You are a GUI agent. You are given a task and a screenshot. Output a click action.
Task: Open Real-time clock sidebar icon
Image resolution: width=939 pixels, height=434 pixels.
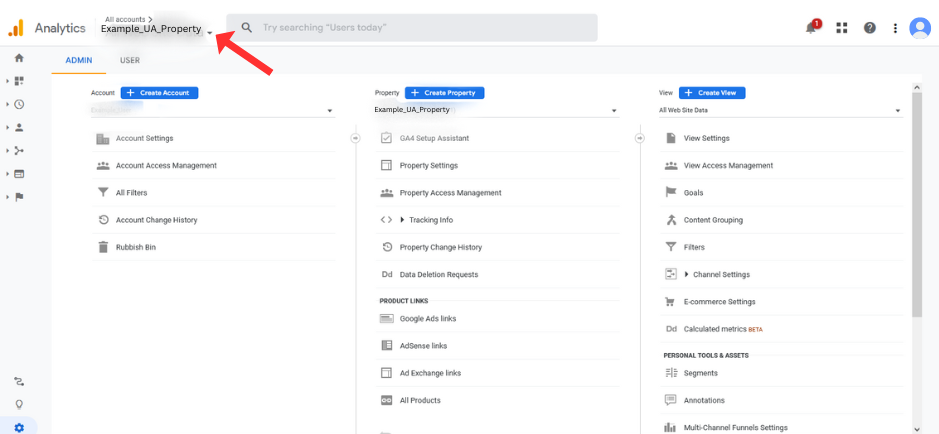click(x=19, y=104)
